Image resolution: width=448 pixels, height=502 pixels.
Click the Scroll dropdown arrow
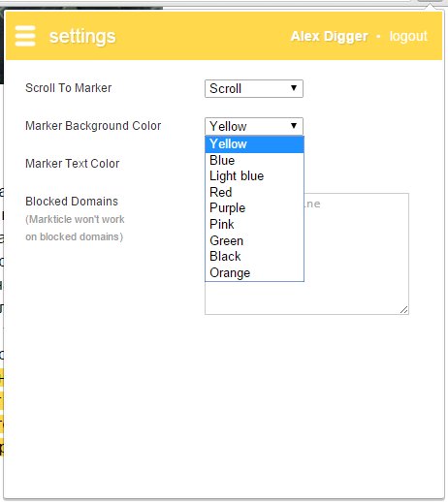294,88
